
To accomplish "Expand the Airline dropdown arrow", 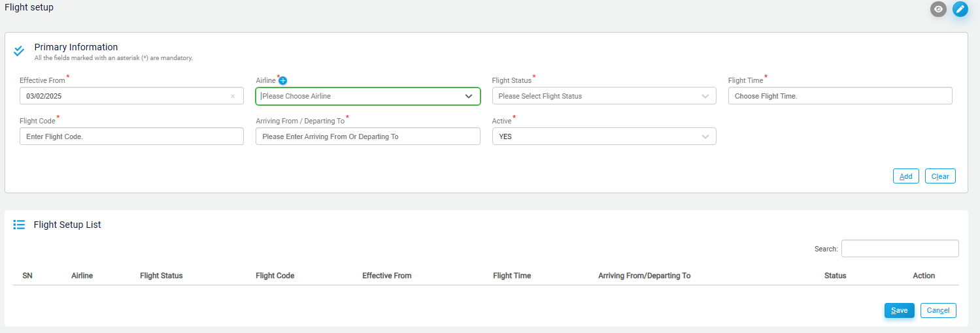I will click(x=469, y=96).
